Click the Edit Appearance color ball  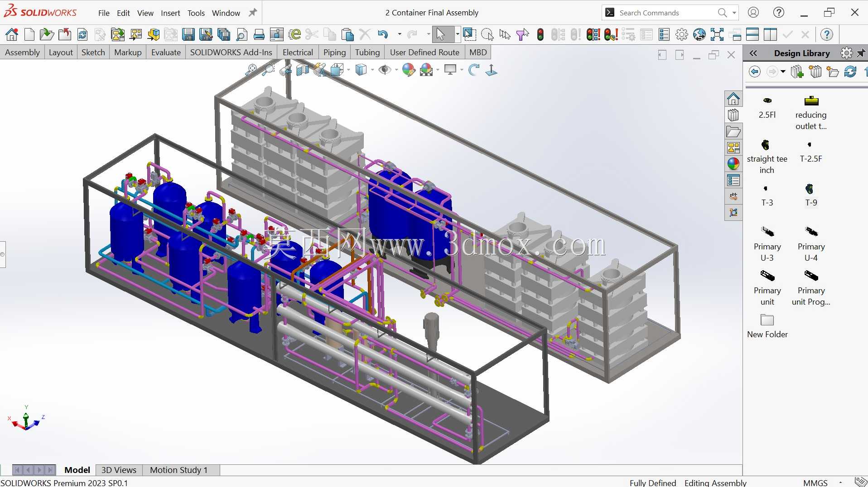(409, 70)
